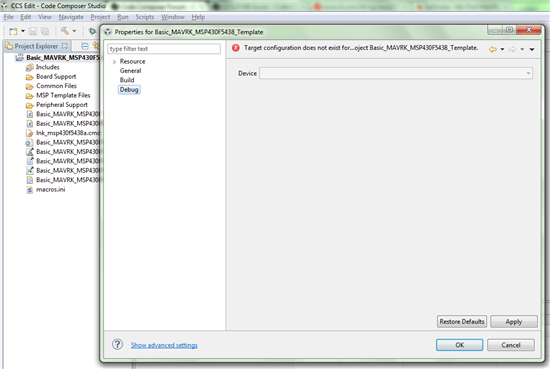
Task: Open the Edit menu
Action: (x=26, y=17)
